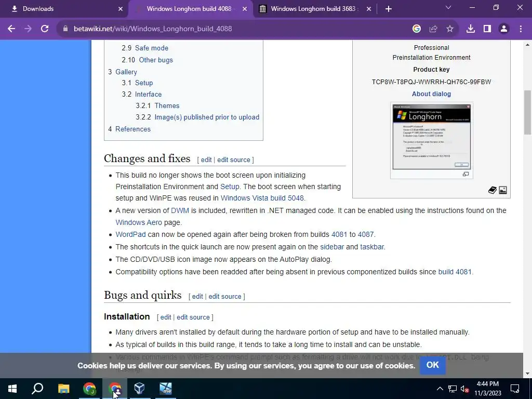Accept cookies with OK button

pyautogui.click(x=433, y=365)
